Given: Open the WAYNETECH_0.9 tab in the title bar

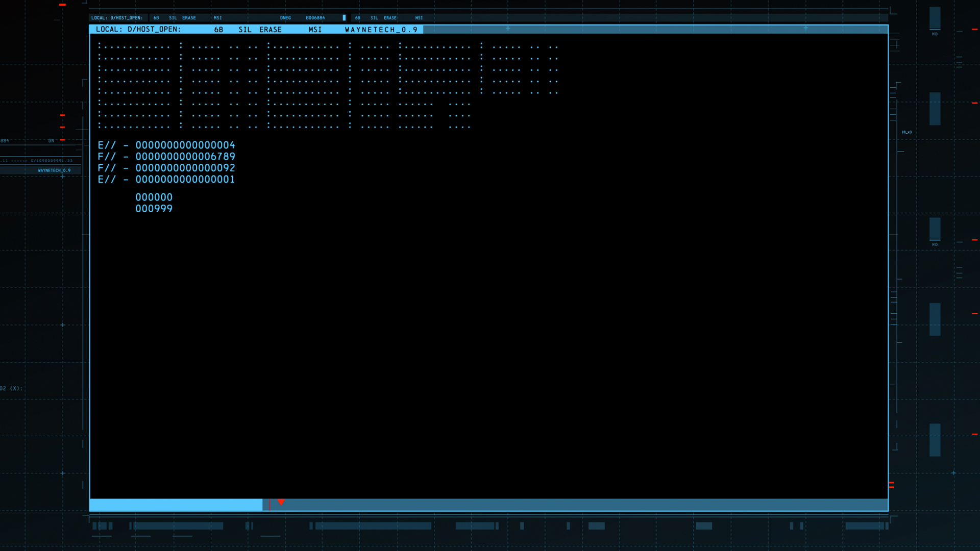Looking at the screenshot, I should tap(381, 30).
